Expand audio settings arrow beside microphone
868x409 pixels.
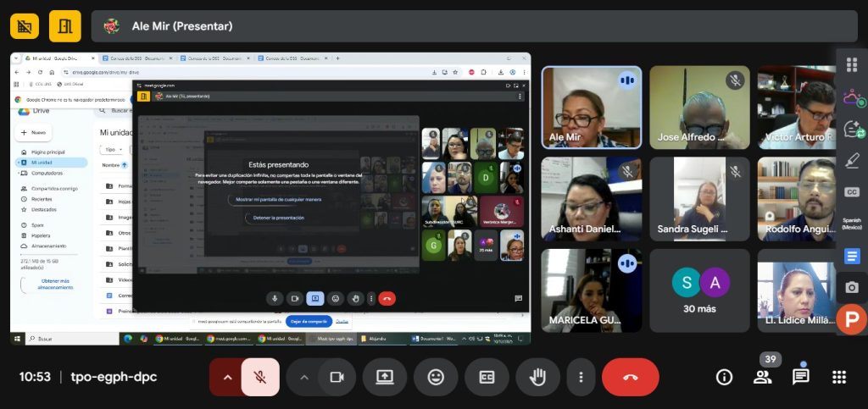pyautogui.click(x=227, y=378)
